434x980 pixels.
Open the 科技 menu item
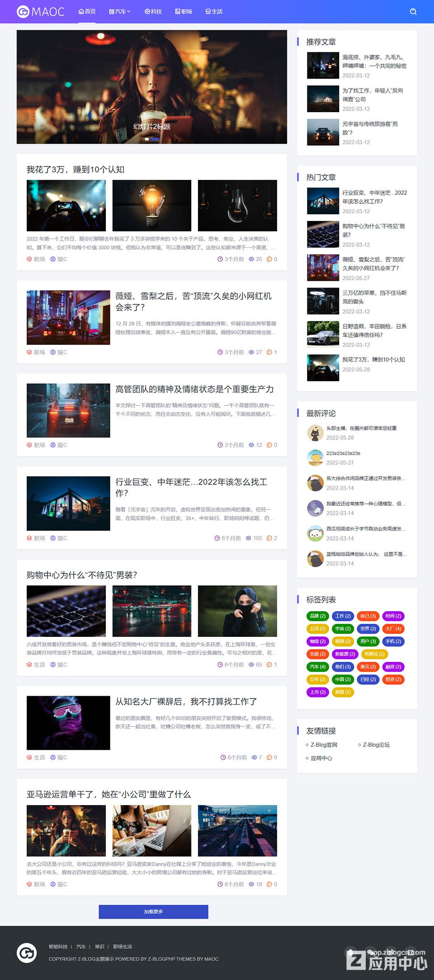pyautogui.click(x=153, y=12)
